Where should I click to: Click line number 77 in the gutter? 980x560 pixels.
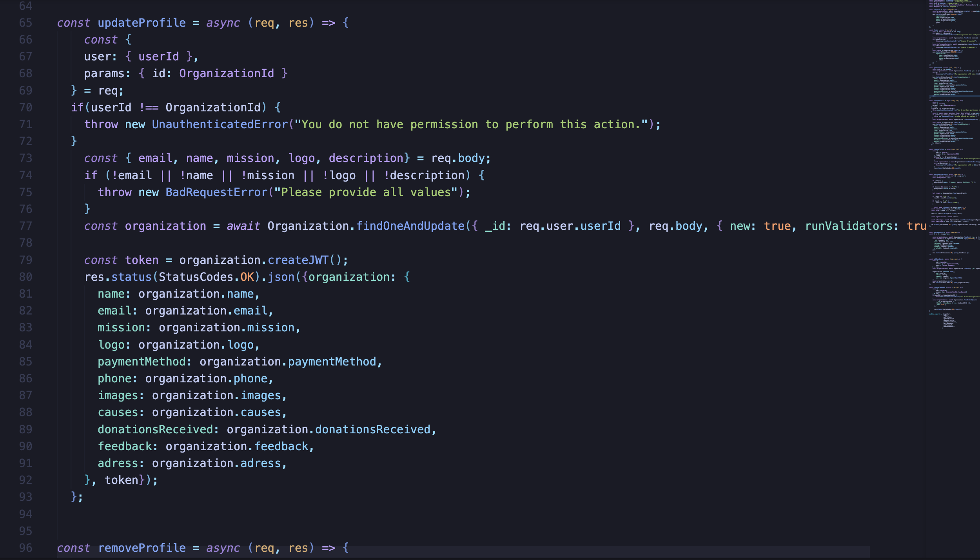[25, 226]
